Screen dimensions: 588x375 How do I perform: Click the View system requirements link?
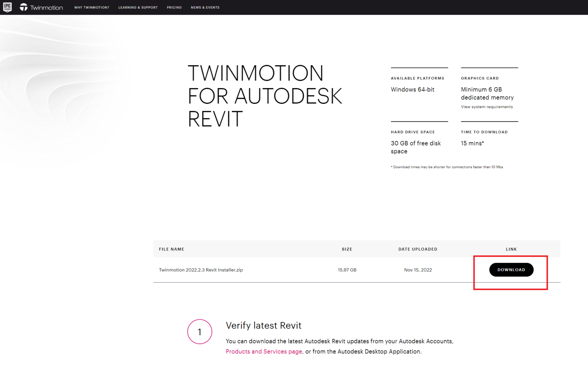(487, 107)
